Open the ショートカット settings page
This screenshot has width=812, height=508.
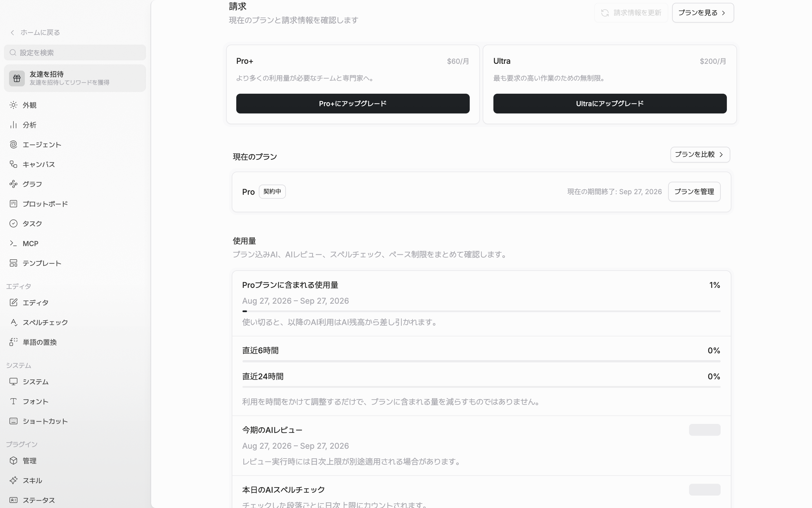[x=75, y=421]
